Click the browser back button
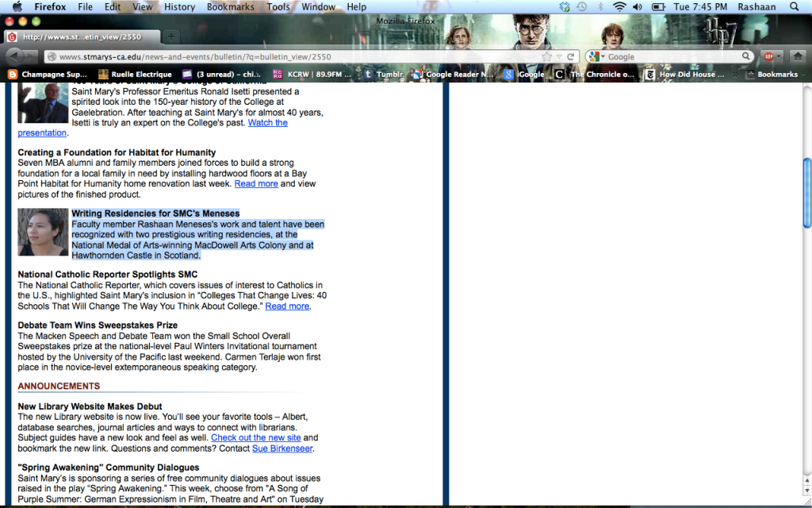The height and width of the screenshot is (508, 812). [14, 56]
